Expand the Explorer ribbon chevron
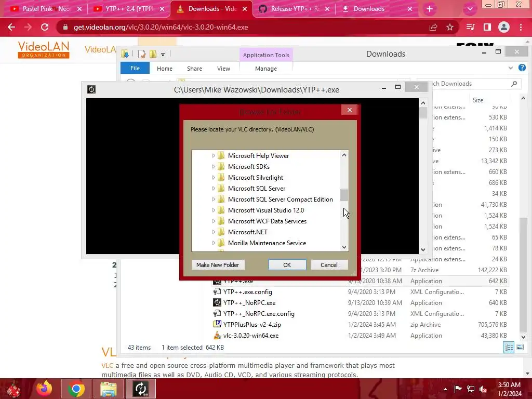This screenshot has width=532, height=399. point(511,68)
